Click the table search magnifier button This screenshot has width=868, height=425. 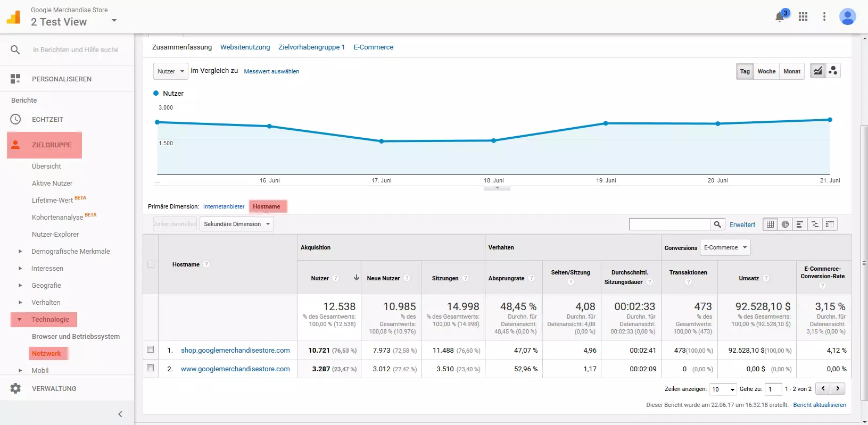tap(717, 224)
